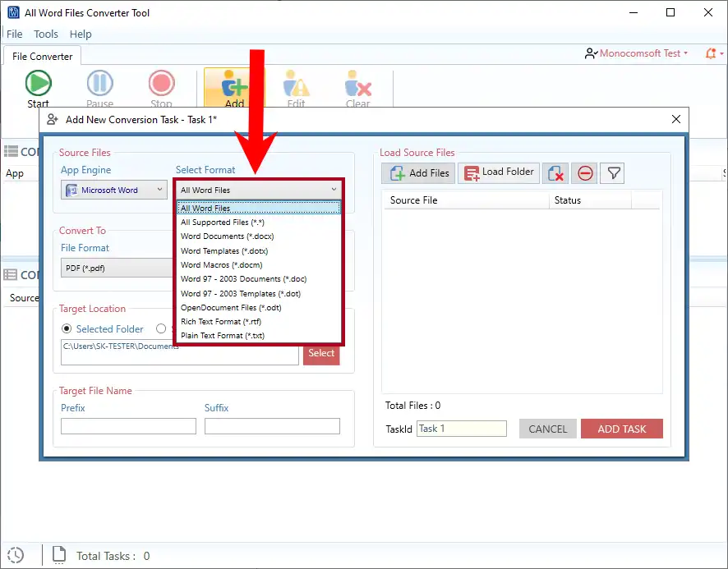The width and height of the screenshot is (728, 569).
Task: Choose Plain Text Format (*.txt) option
Action: coord(259,336)
